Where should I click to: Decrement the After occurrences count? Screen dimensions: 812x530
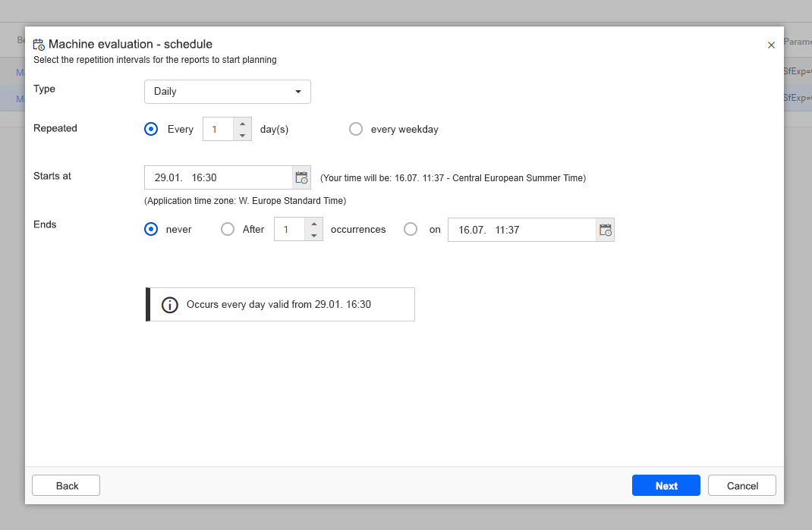pyautogui.click(x=314, y=236)
